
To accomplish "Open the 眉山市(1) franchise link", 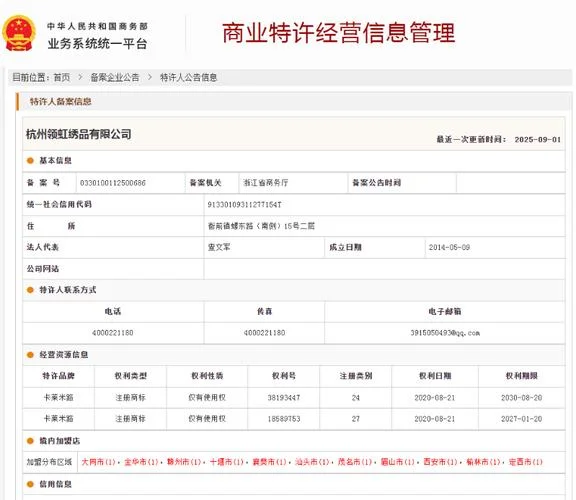I will (397, 462).
